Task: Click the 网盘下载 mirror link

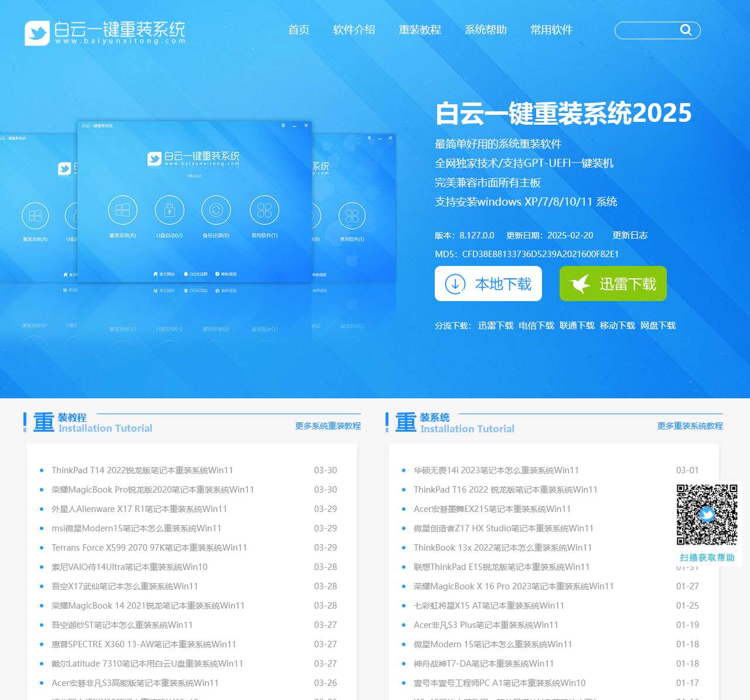Action: coord(658,326)
